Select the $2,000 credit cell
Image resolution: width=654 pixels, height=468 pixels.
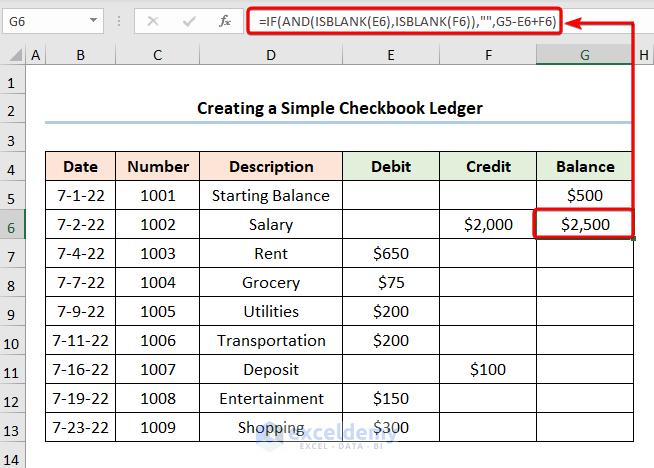click(x=488, y=224)
